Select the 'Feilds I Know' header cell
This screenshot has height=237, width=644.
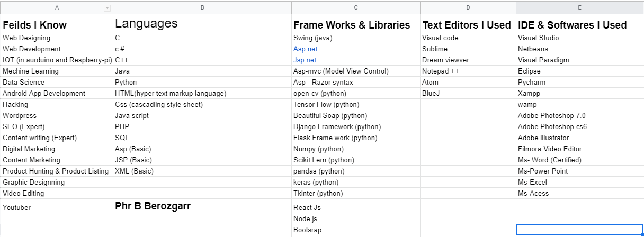[x=57, y=23]
